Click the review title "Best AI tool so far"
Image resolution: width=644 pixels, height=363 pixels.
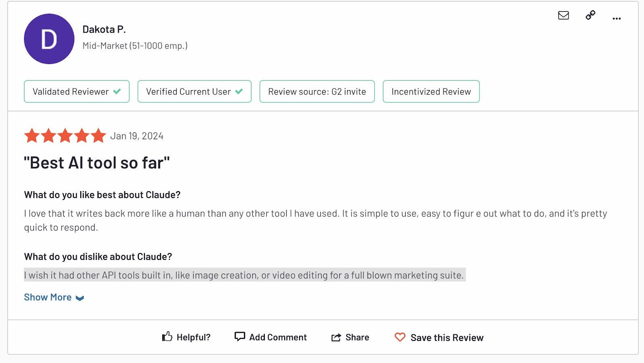pyautogui.click(x=97, y=163)
